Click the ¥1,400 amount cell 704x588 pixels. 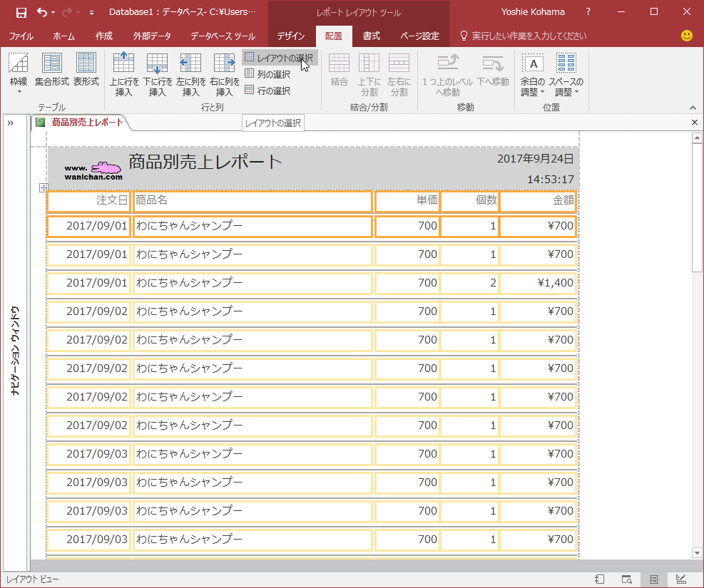coord(539,283)
